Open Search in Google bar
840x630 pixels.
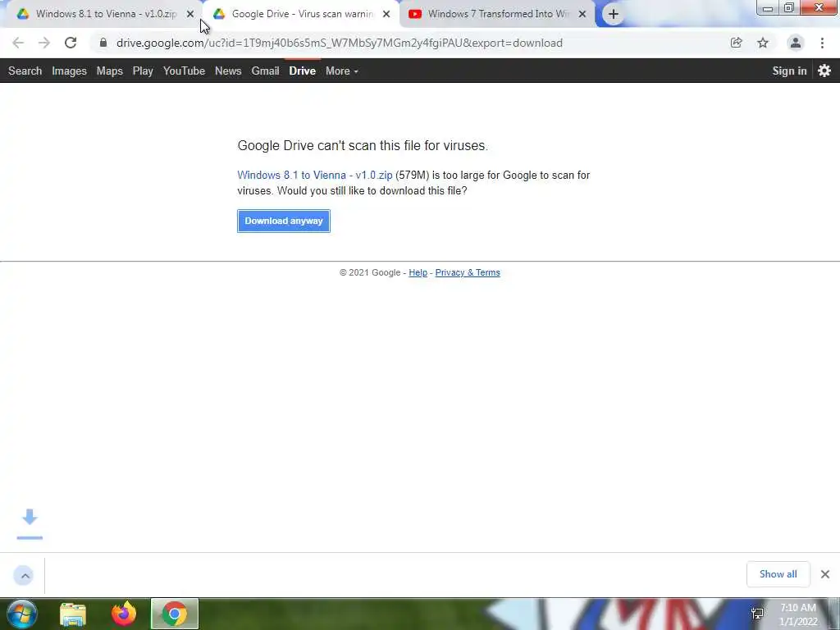(25, 71)
